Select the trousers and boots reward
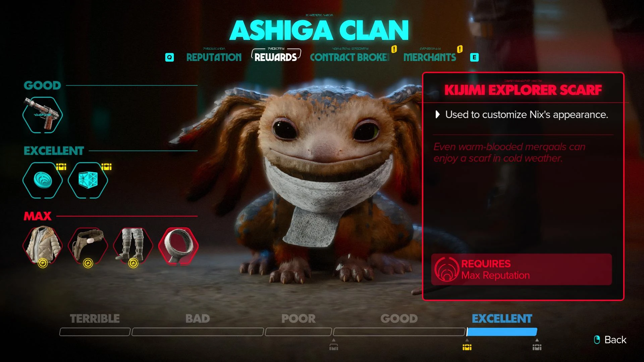Image resolution: width=644 pixels, height=362 pixels. [133, 246]
